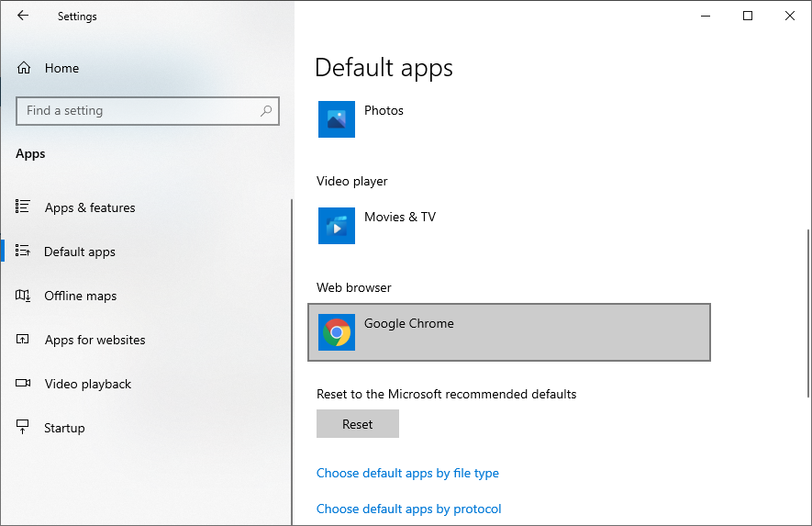Screen dimensions: 812x526
Task: Click the Startup icon in sidebar
Action: [23, 427]
